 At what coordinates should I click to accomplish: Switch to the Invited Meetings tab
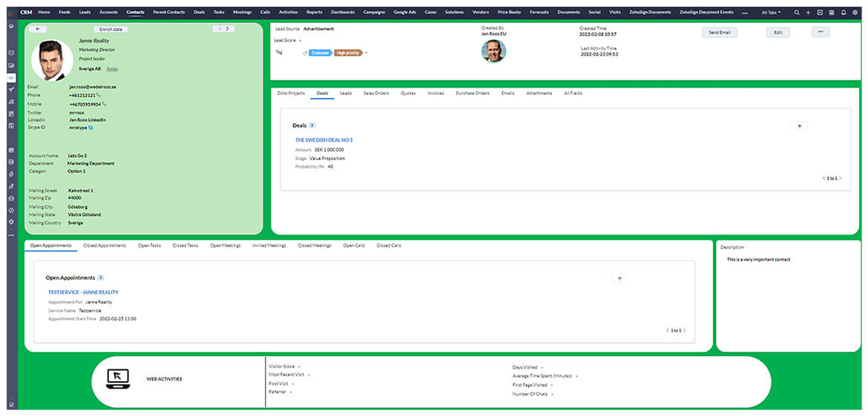269,245
